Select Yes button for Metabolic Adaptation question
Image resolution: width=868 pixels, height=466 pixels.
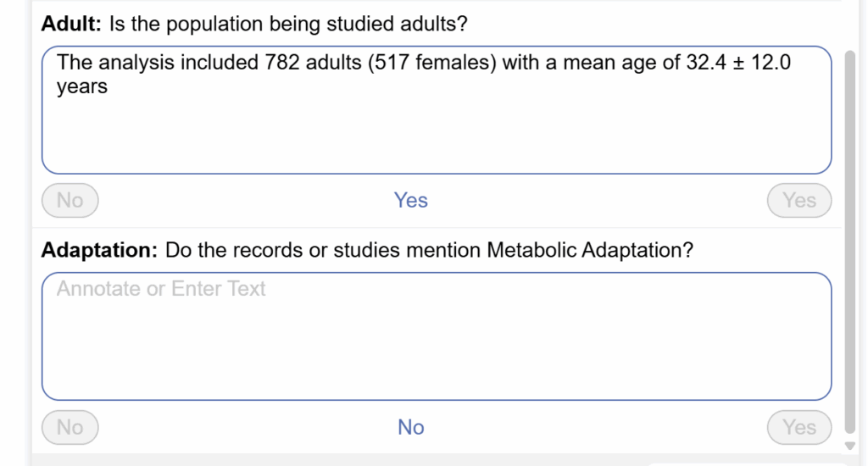click(798, 428)
